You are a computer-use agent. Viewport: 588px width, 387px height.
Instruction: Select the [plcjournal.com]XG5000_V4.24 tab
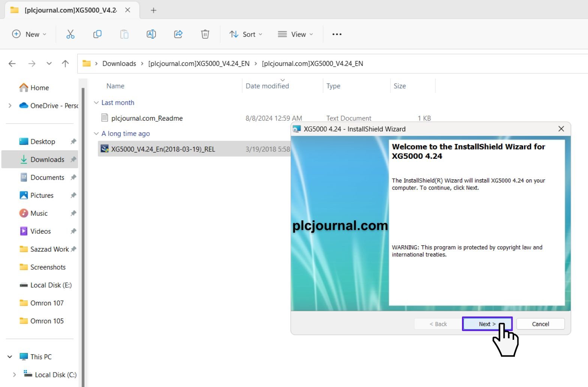71,10
